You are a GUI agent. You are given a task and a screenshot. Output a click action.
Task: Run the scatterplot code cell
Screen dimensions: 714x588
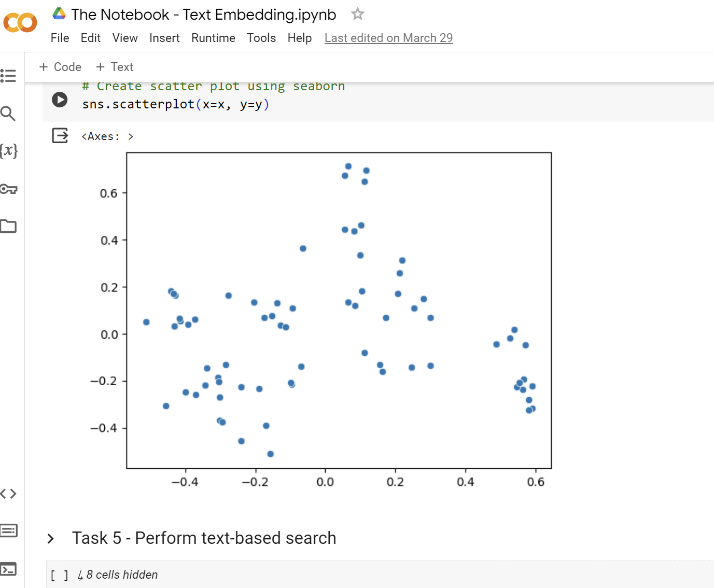[x=60, y=100]
